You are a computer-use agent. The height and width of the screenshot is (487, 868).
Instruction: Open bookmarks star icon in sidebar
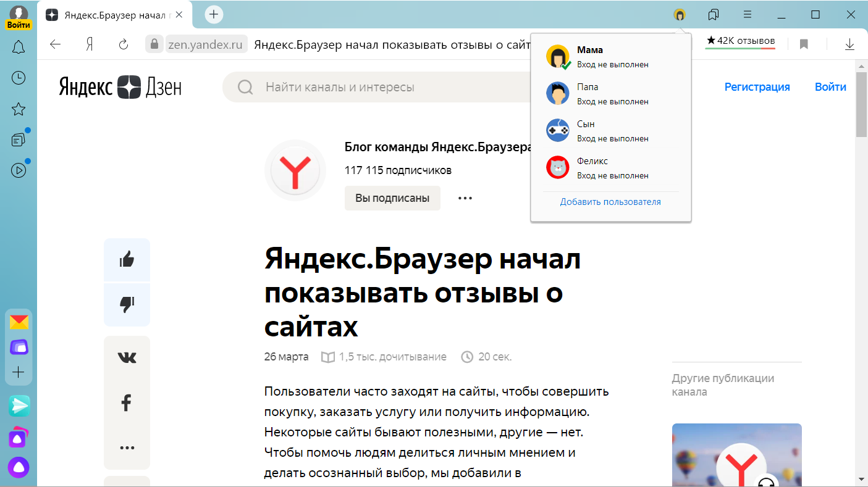click(19, 109)
